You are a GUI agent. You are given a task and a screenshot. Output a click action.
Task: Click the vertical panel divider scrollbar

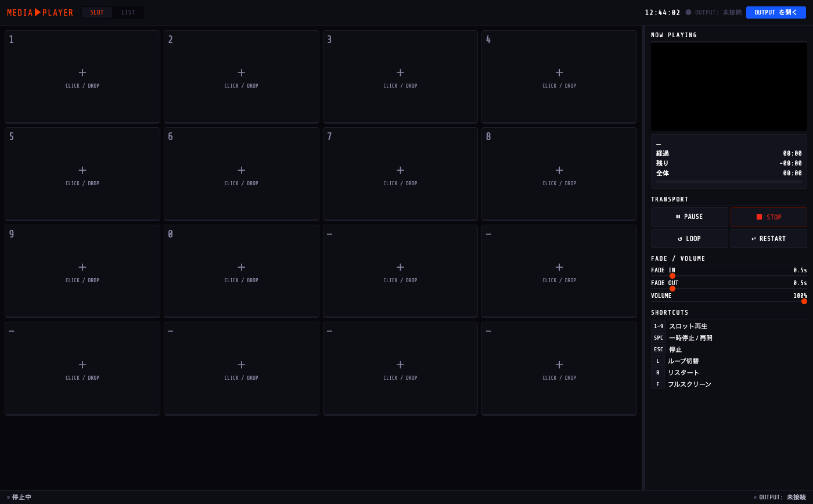pos(643,258)
